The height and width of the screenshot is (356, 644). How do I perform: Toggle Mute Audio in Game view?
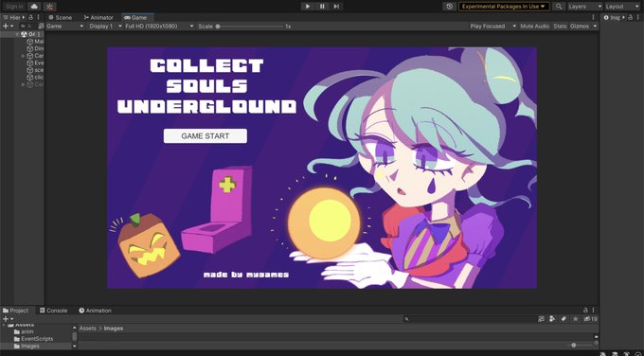tap(535, 26)
